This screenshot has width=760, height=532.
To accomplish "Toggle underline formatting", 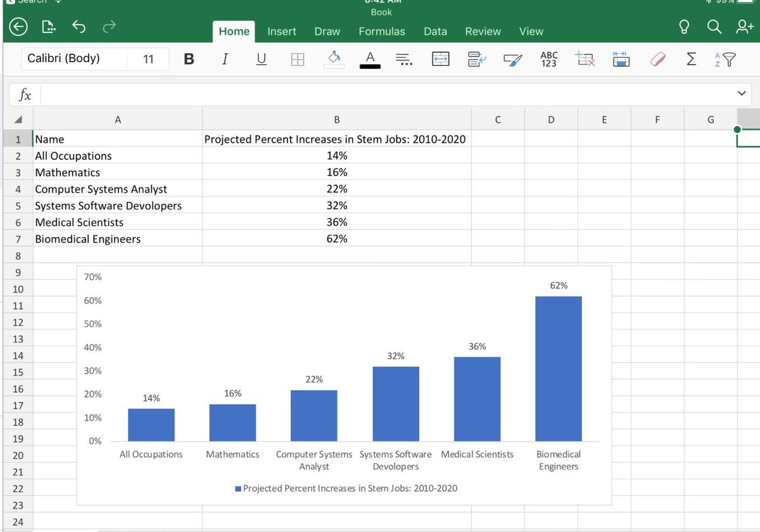I will pyautogui.click(x=261, y=59).
